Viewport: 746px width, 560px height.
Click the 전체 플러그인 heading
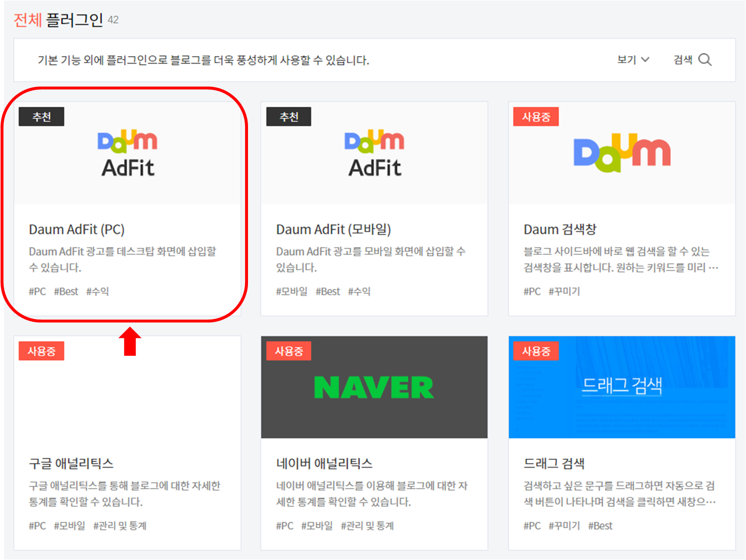click(58, 20)
